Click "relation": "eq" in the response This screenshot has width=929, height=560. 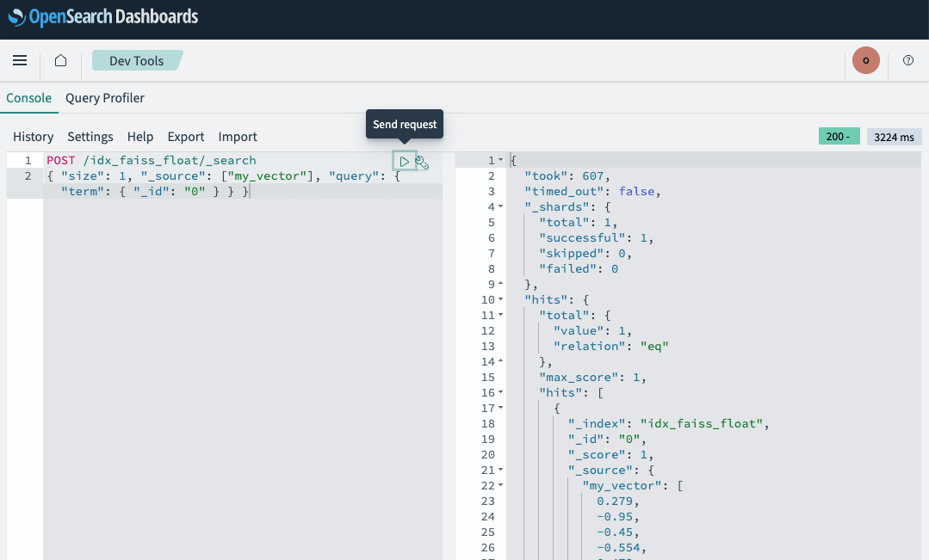pyautogui.click(x=610, y=347)
